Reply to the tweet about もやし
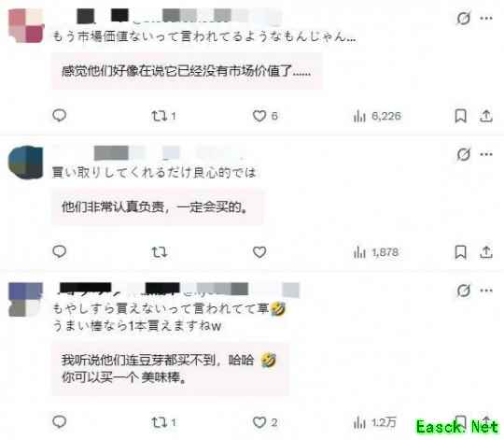The image size is (504, 440). pyautogui.click(x=59, y=421)
